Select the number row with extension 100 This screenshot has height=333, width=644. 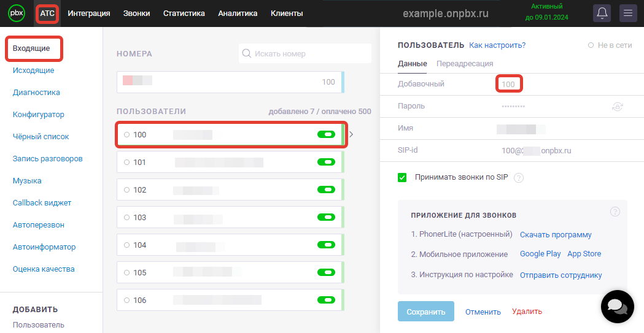(230, 82)
